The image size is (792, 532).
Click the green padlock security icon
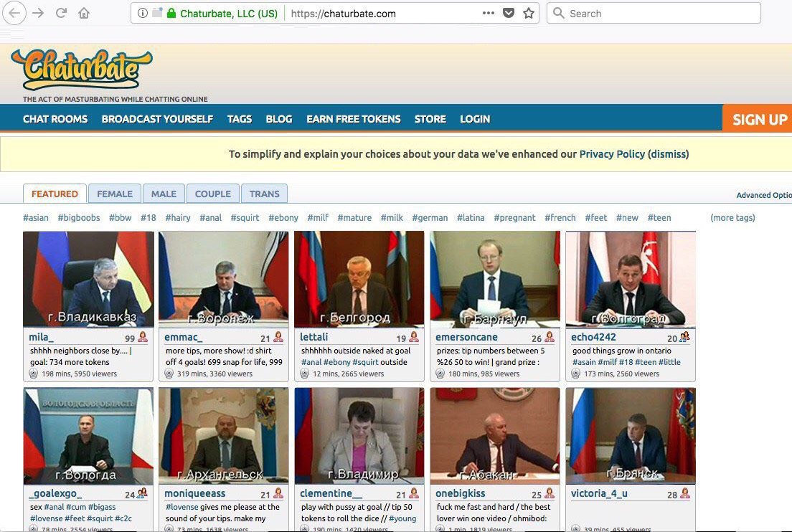(171, 13)
